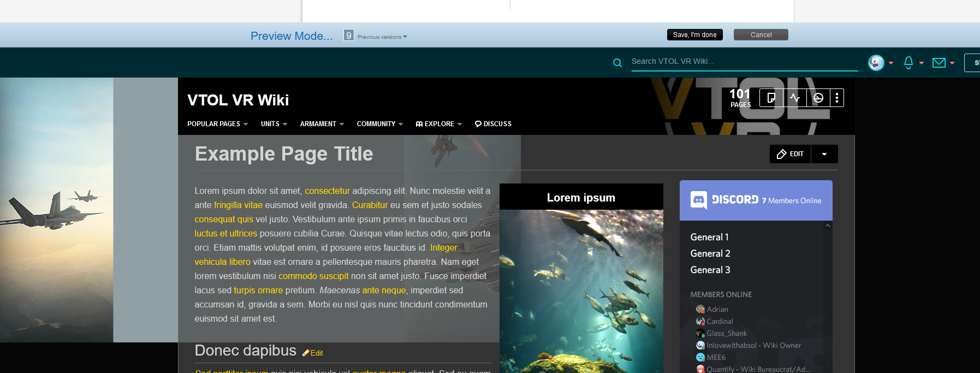
Task: Follow the consequat quis link
Action: tap(224, 220)
